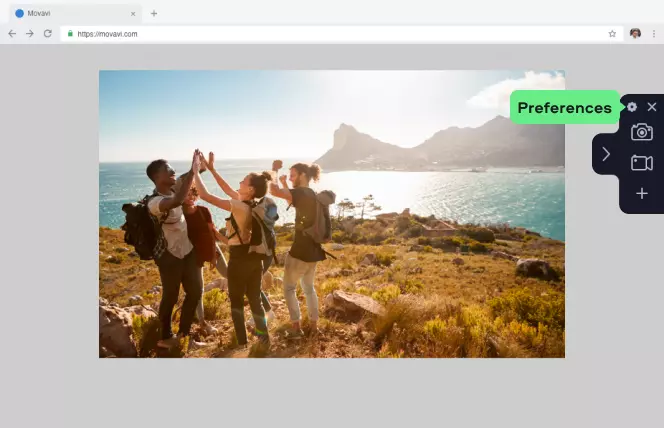View site security lock icon
The height and width of the screenshot is (428, 664).
tap(70, 33)
